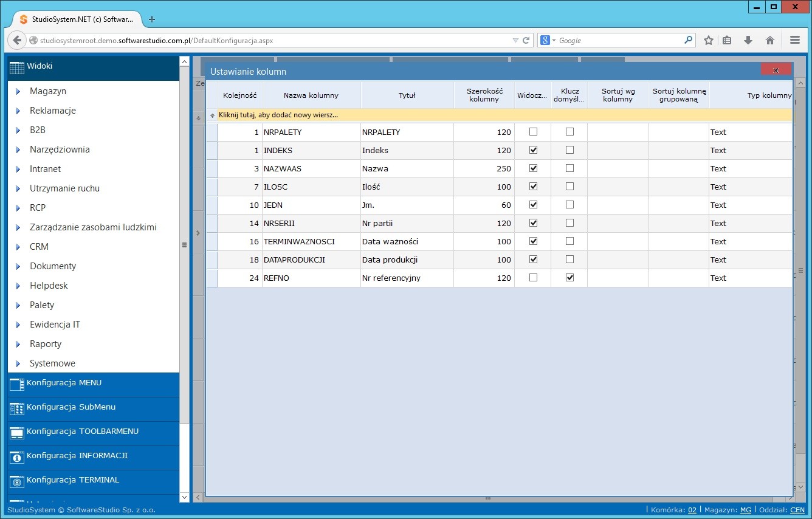
Task: Bookmark this page with the star icon
Action: [709, 40]
